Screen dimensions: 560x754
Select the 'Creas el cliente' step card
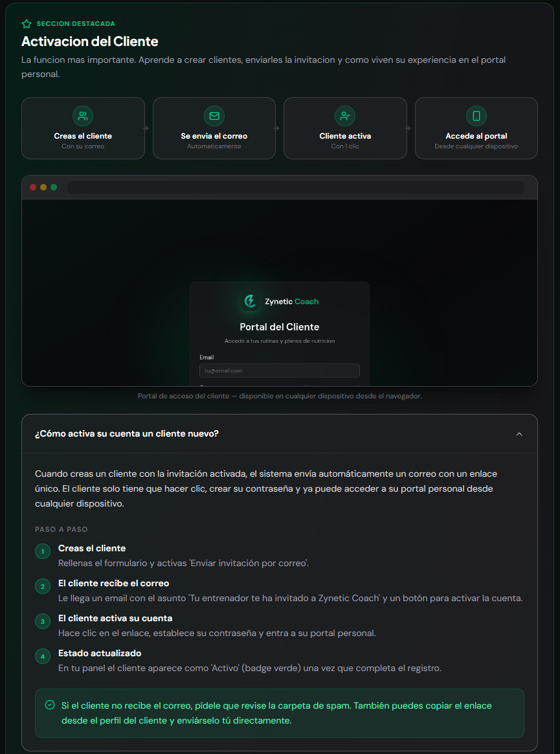[x=83, y=128]
